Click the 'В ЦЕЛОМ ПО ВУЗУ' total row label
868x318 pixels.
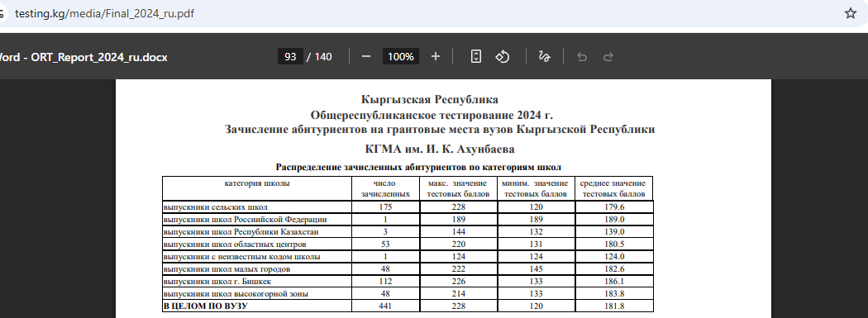click(205, 306)
